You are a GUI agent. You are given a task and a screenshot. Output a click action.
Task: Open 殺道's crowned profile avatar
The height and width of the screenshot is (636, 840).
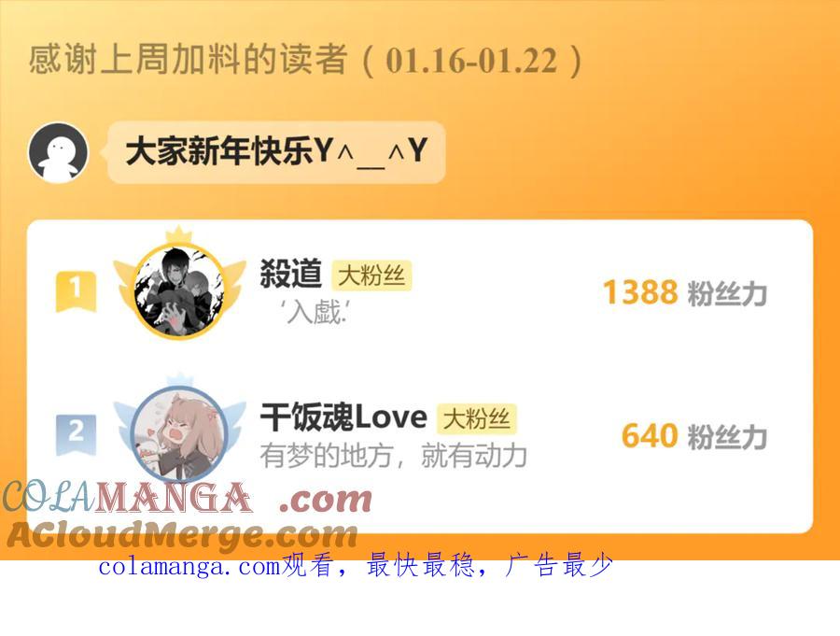pyautogui.click(x=179, y=290)
